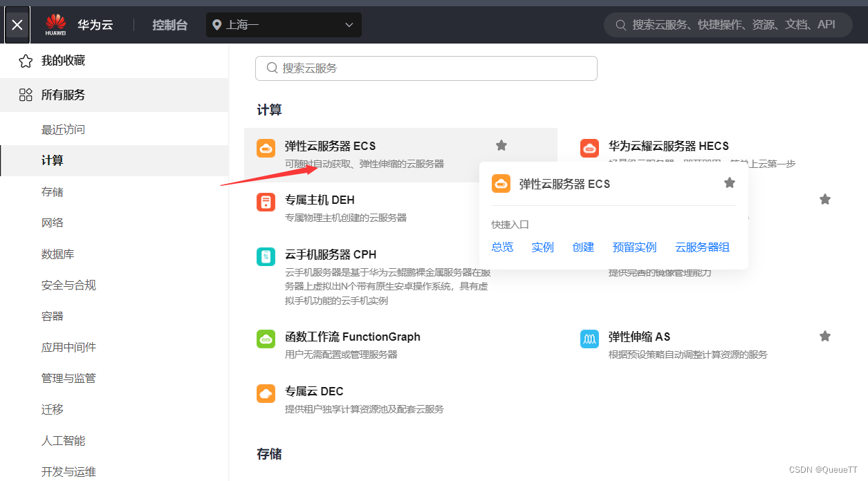This screenshot has height=481, width=868.
Task: Open 专属主机 DEH service
Action: tap(320, 200)
